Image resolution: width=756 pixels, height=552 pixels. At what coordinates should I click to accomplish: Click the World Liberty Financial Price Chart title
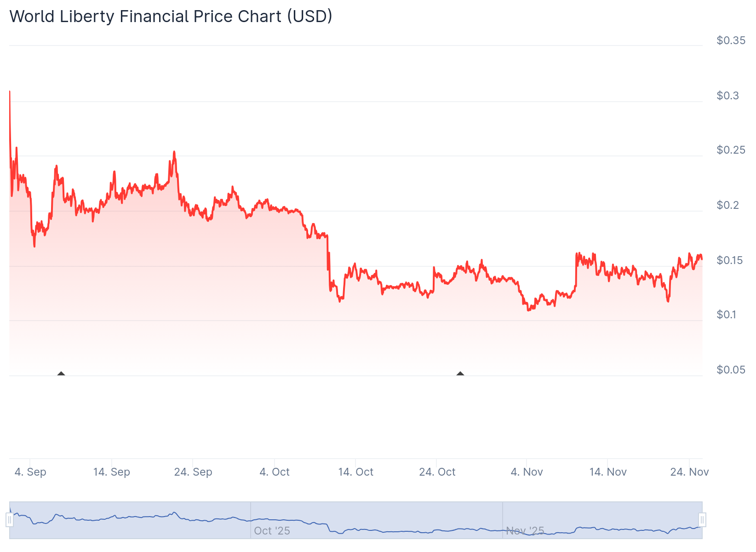(x=171, y=17)
